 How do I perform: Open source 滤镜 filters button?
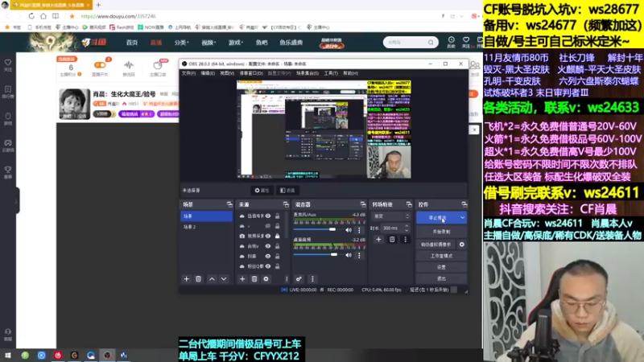[287, 191]
